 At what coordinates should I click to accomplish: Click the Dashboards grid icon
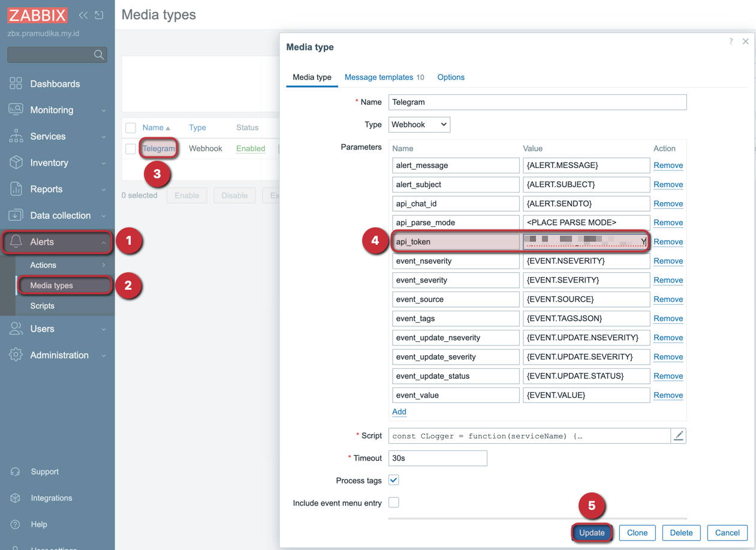click(x=16, y=83)
